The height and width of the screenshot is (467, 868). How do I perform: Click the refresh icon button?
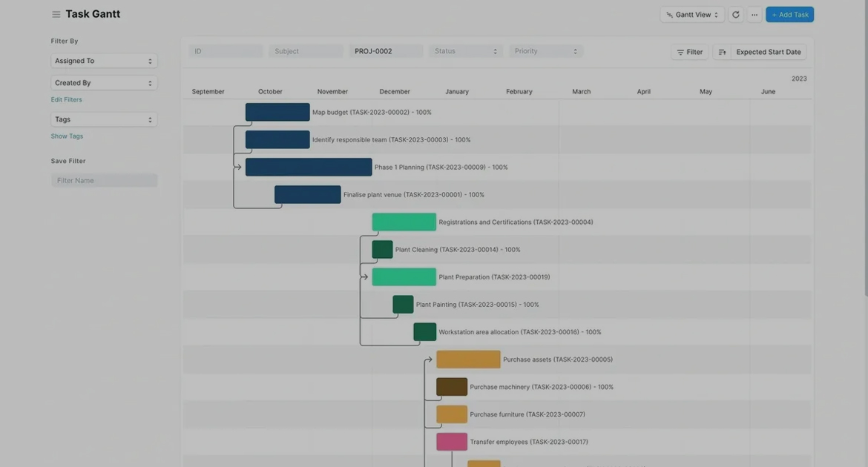[x=735, y=15]
